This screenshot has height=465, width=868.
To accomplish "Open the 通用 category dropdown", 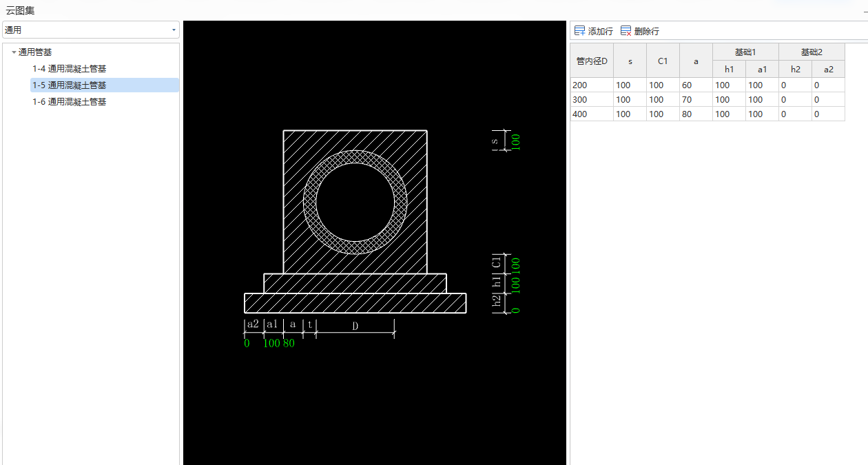I will pyautogui.click(x=90, y=30).
